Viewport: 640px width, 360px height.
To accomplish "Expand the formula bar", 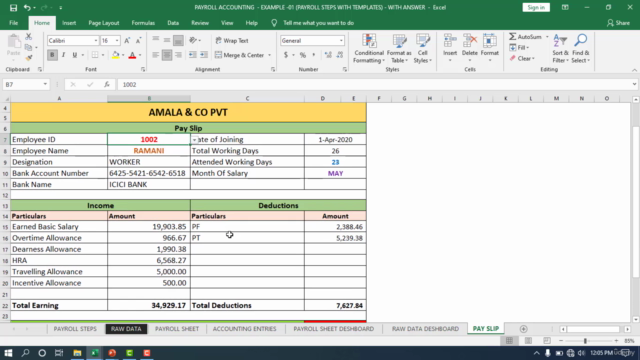I will pos(634,84).
